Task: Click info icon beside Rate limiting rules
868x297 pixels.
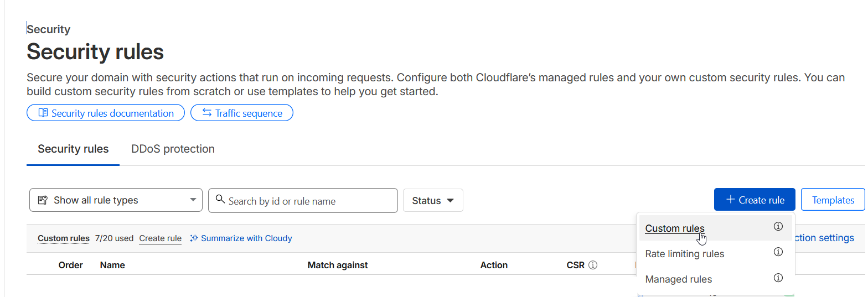Action: pyautogui.click(x=778, y=252)
